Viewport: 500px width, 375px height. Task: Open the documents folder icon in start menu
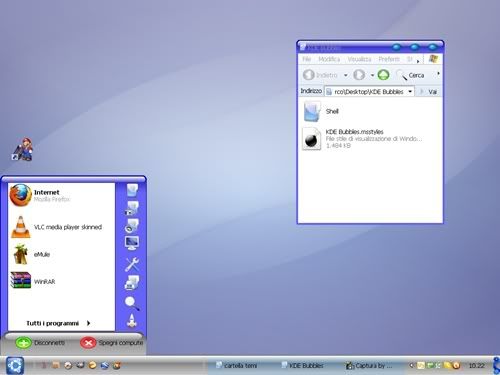click(132, 190)
